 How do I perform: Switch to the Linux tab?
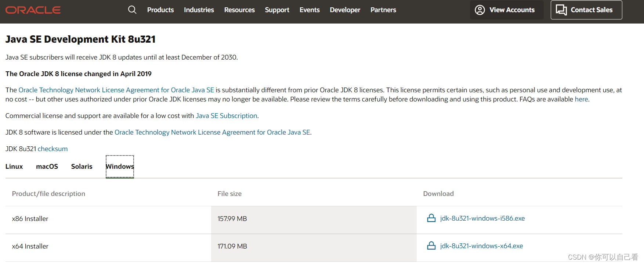coord(14,167)
